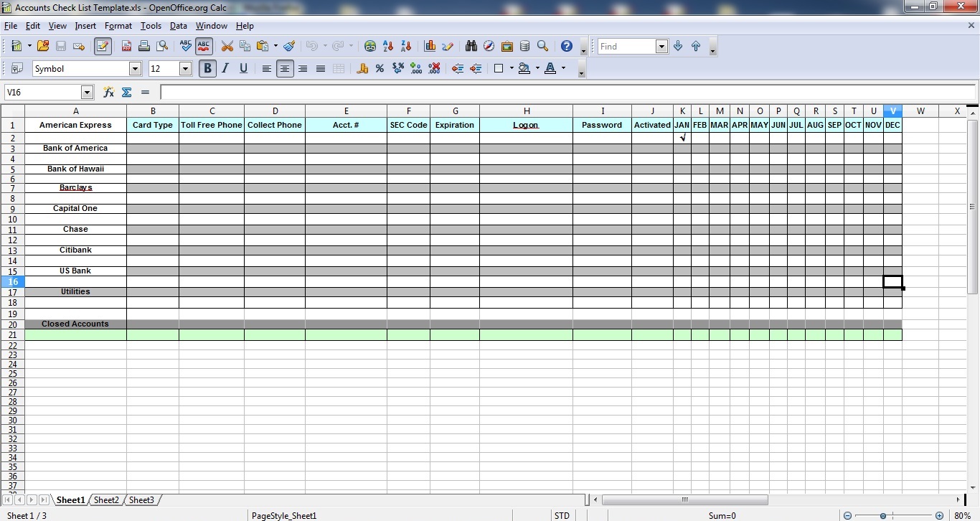Click the column H header
This screenshot has height=521, width=980.
tap(526, 111)
